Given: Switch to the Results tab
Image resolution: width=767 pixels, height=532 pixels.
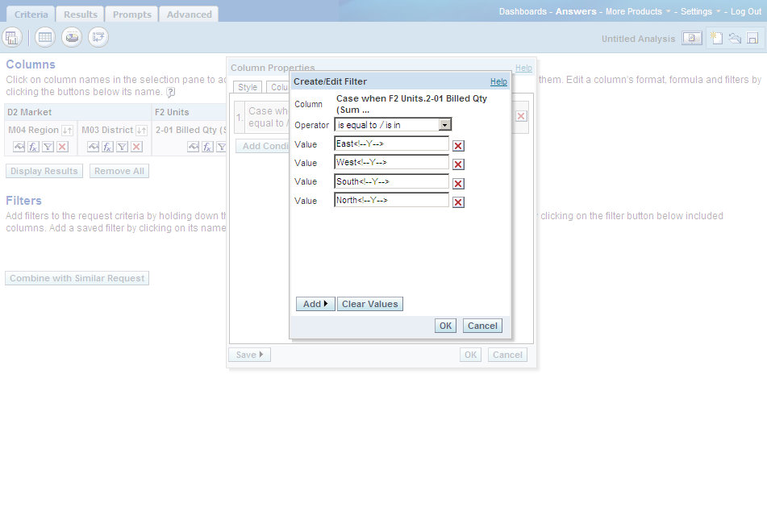Looking at the screenshot, I should 80,14.
